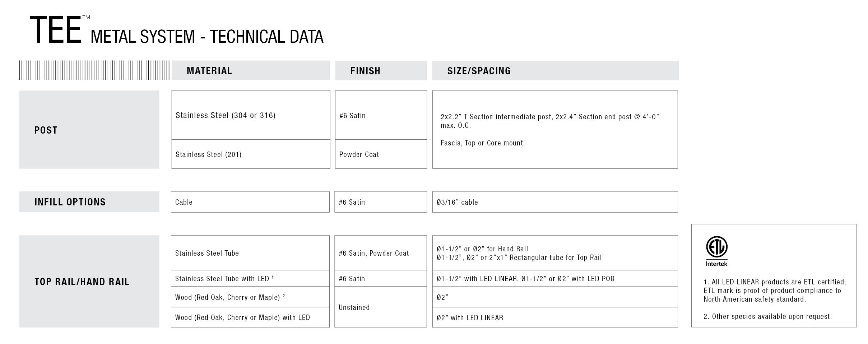
Task: Click the Powder Coat finish cell
Action: pyautogui.click(x=381, y=154)
